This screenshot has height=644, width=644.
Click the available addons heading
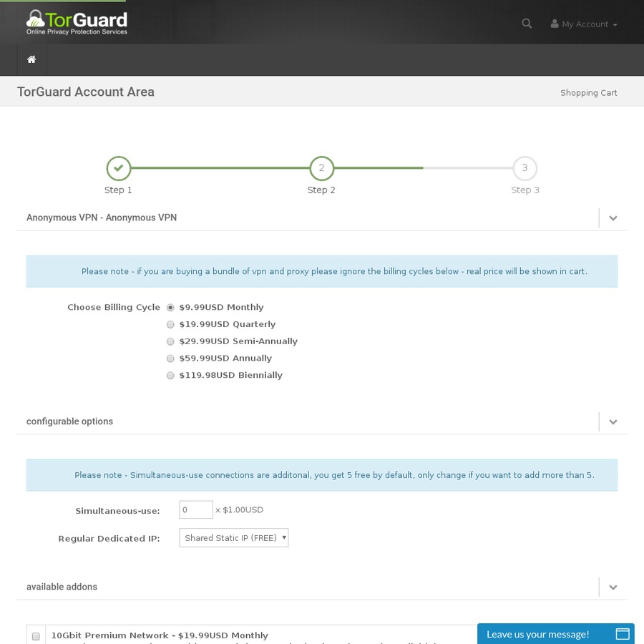point(62,587)
